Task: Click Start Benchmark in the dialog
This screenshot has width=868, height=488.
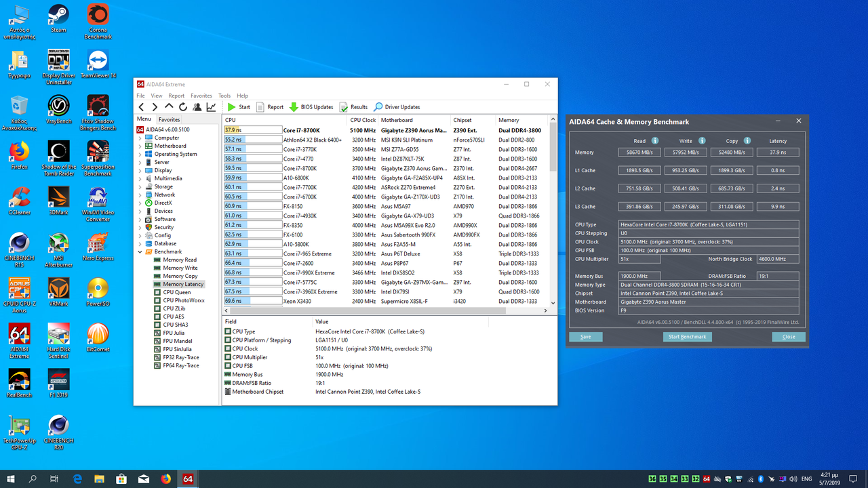Action: [x=688, y=337]
